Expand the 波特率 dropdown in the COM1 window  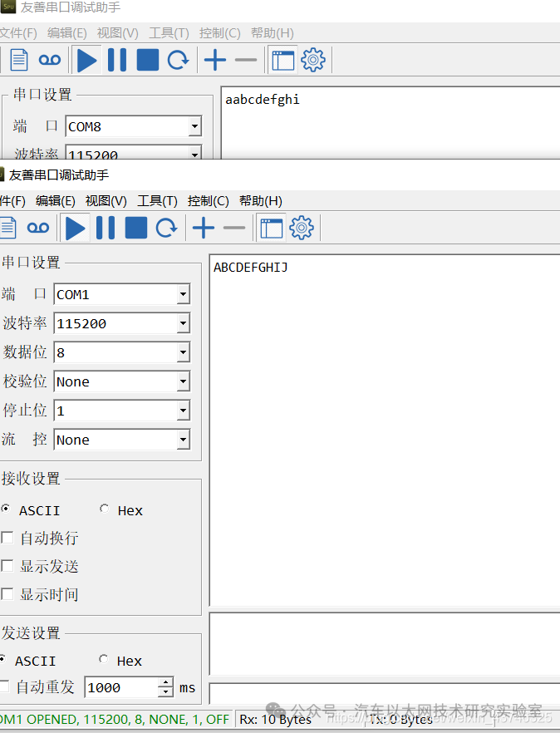click(x=183, y=324)
